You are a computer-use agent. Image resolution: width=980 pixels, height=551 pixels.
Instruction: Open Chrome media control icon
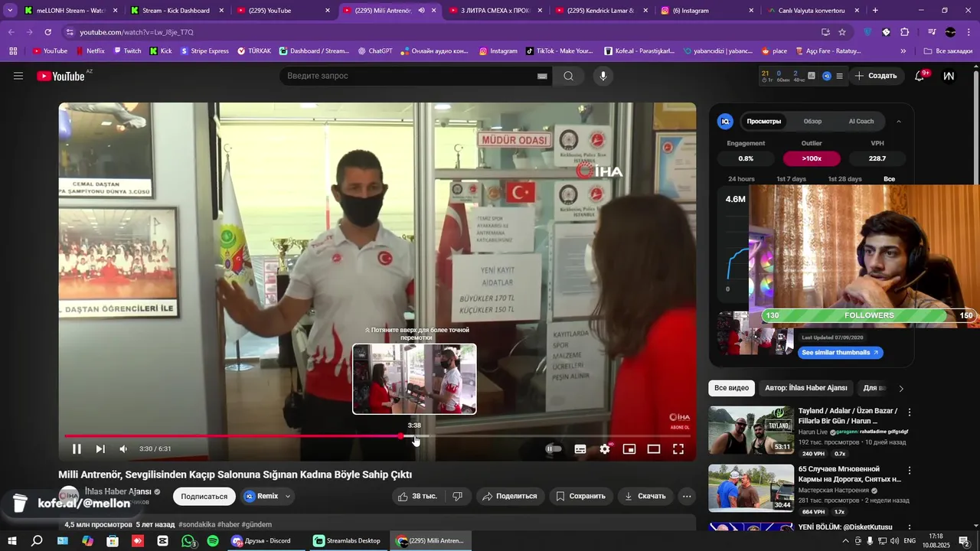click(x=932, y=32)
